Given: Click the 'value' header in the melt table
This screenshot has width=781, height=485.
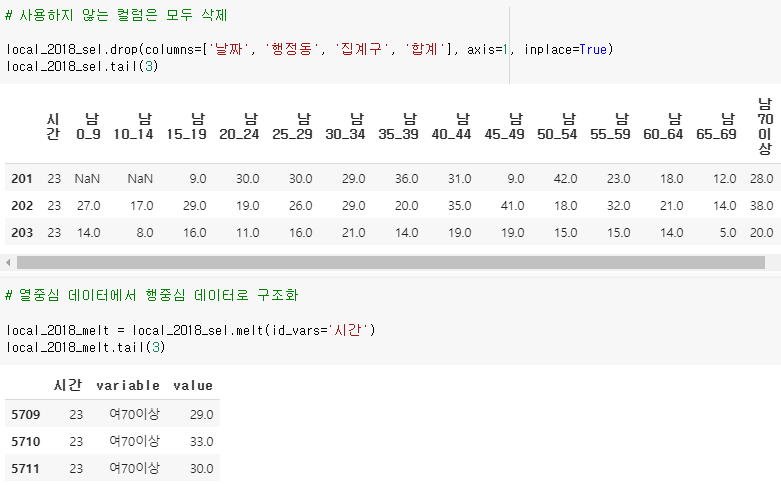Looking at the screenshot, I should [x=193, y=385].
